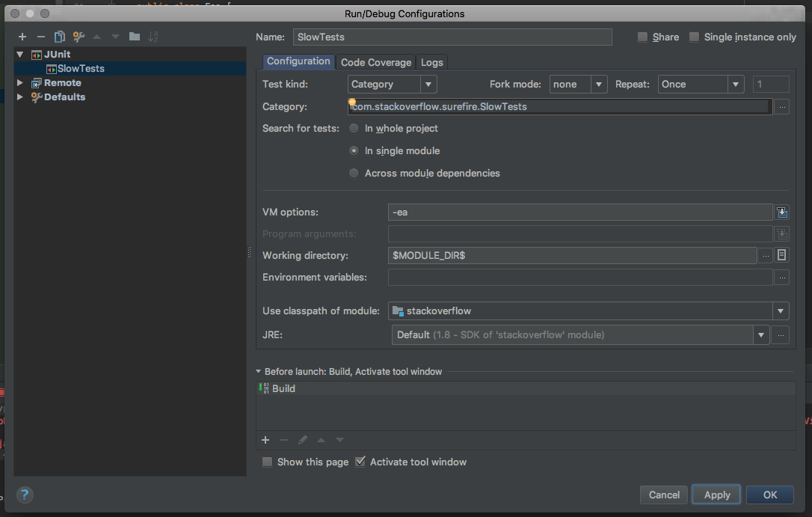Expand the VM options field editor

782,212
